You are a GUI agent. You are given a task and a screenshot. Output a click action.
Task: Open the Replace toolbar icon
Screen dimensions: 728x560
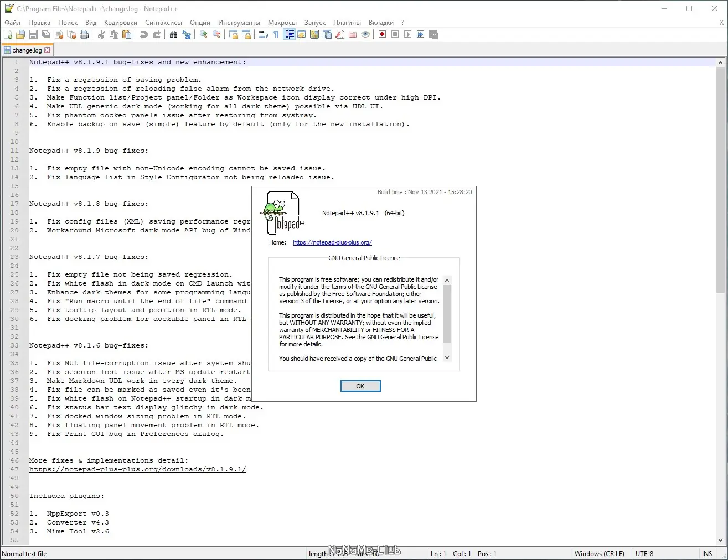pyautogui.click(x=187, y=34)
